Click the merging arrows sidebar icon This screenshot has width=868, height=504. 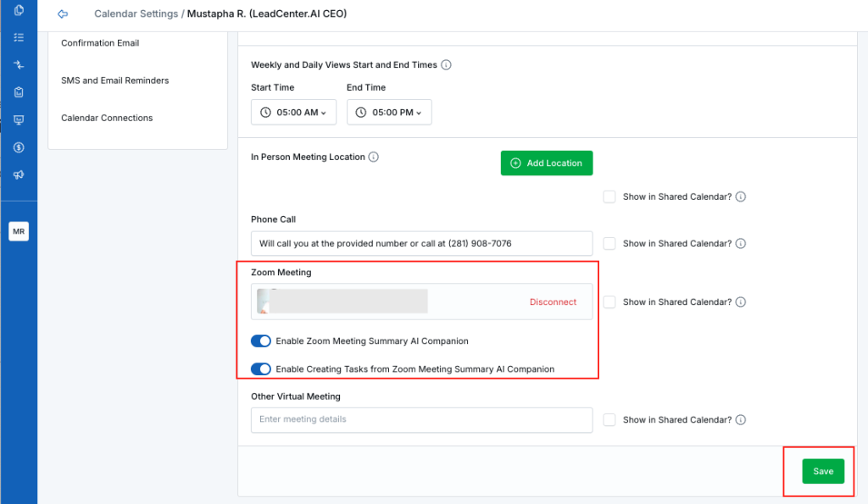[19, 65]
